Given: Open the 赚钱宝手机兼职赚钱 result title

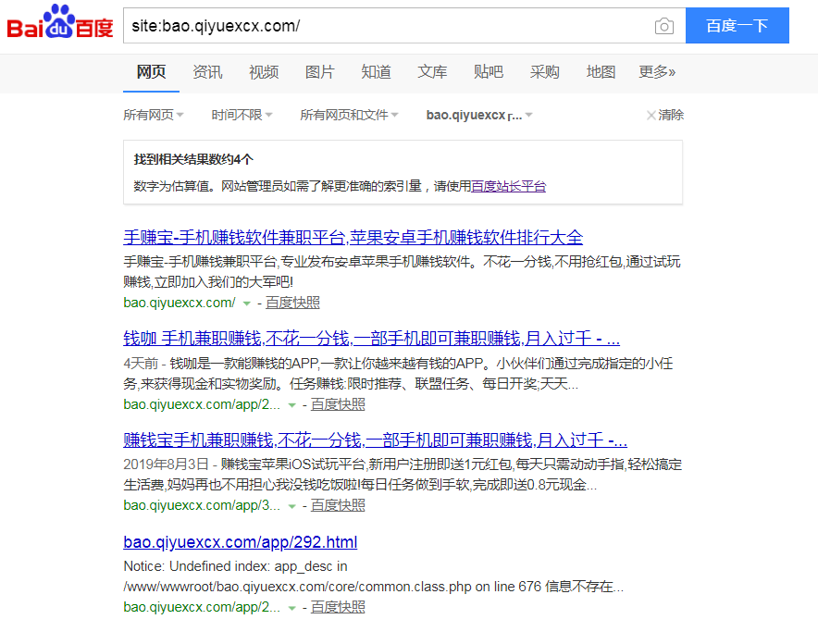Looking at the screenshot, I should click(375, 440).
